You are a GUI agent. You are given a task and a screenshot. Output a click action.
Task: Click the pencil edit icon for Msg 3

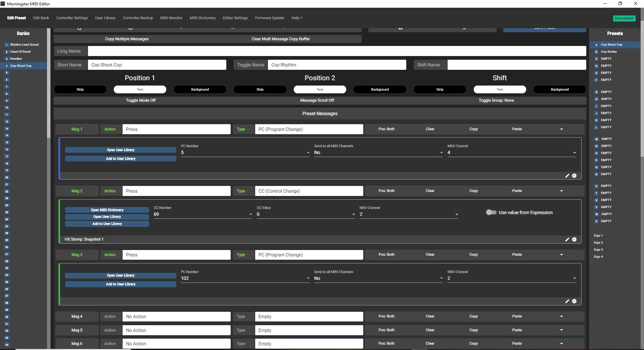coord(567,301)
